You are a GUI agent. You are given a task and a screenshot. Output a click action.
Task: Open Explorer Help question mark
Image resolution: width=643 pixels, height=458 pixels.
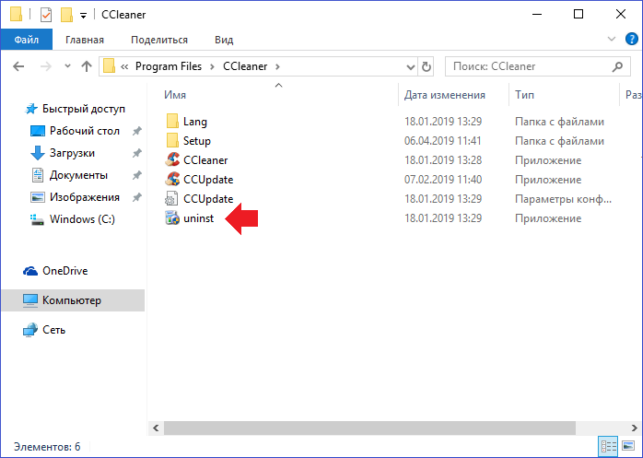pyautogui.click(x=632, y=39)
